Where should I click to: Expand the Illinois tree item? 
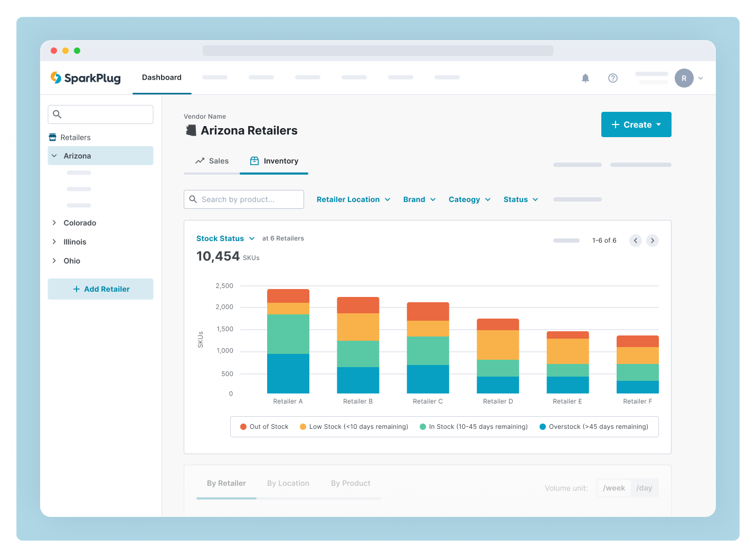point(54,242)
